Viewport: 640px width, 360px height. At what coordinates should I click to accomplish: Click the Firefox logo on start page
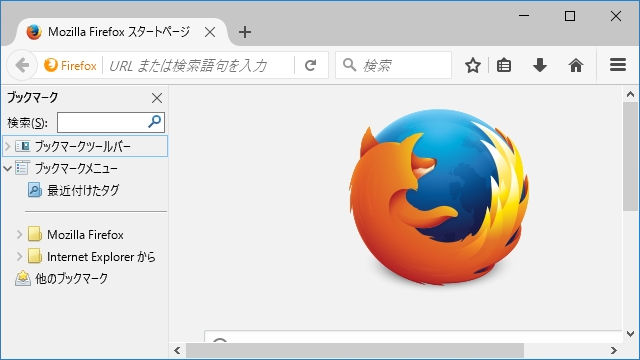(439, 197)
